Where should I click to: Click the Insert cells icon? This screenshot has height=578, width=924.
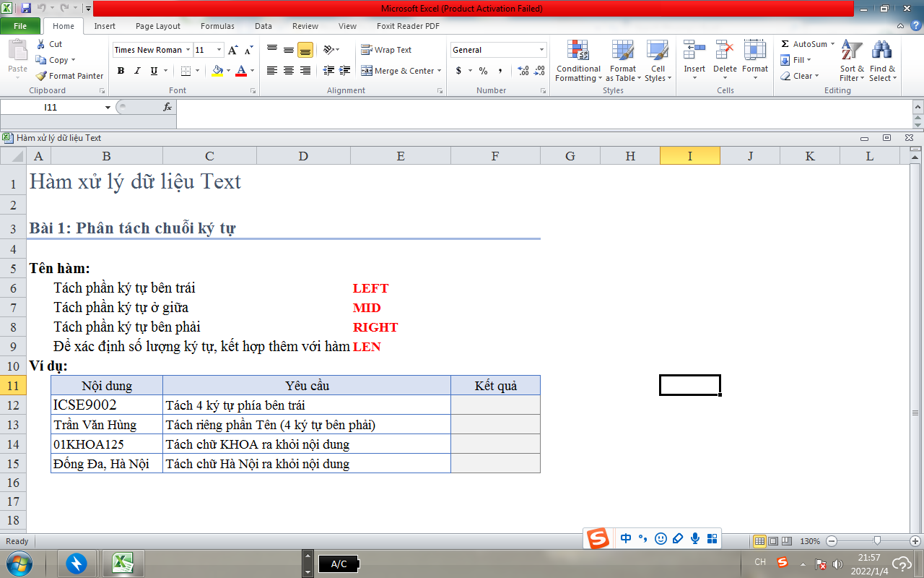coord(694,50)
